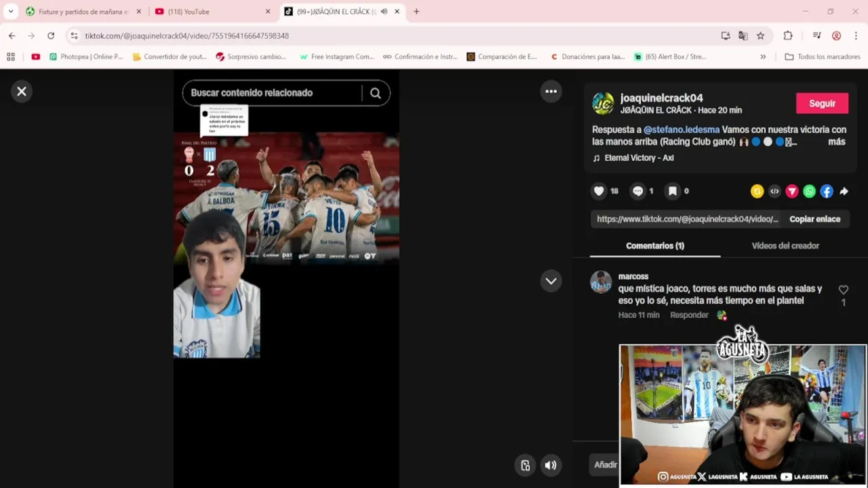
Task: Switch to Comentarios (1) tab
Action: 655,246
